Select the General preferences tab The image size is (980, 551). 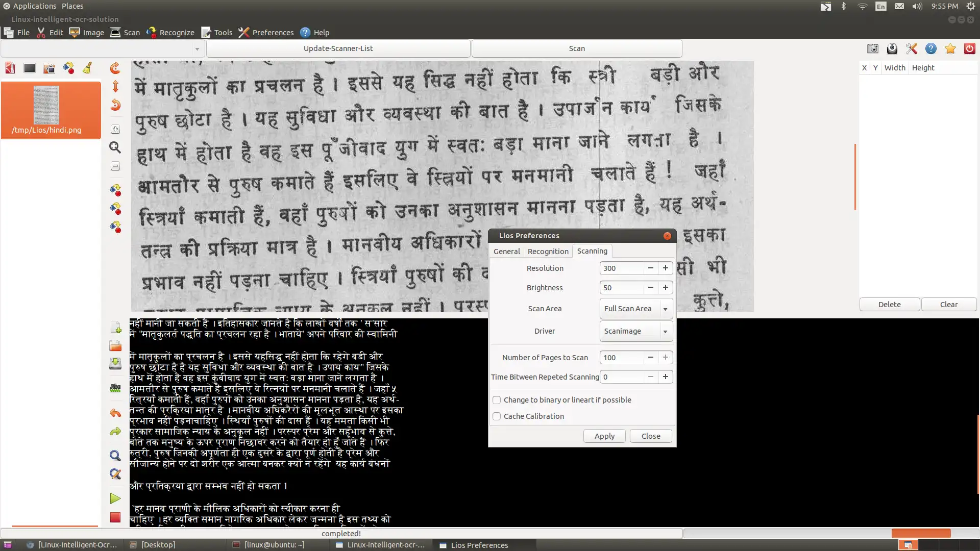tap(506, 251)
